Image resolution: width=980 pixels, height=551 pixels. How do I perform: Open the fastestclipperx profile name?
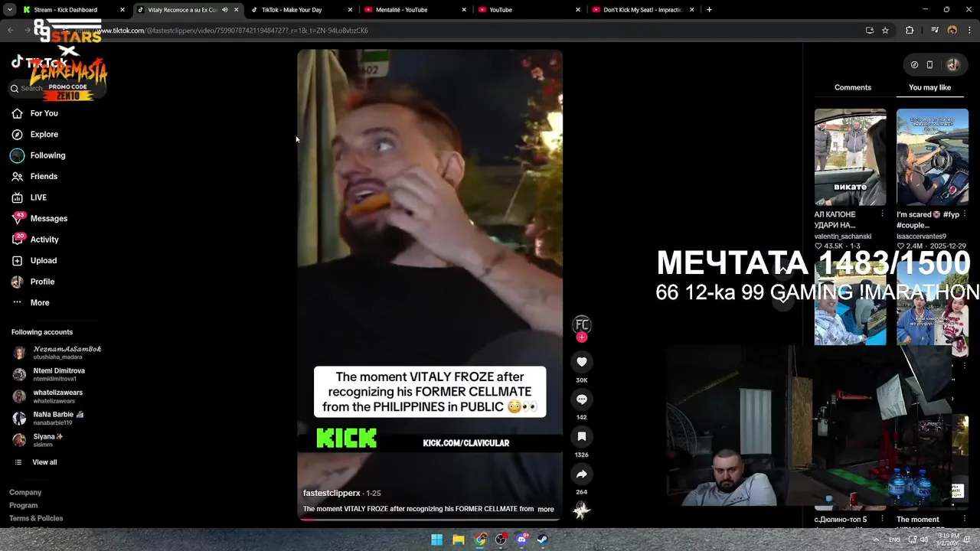click(332, 493)
